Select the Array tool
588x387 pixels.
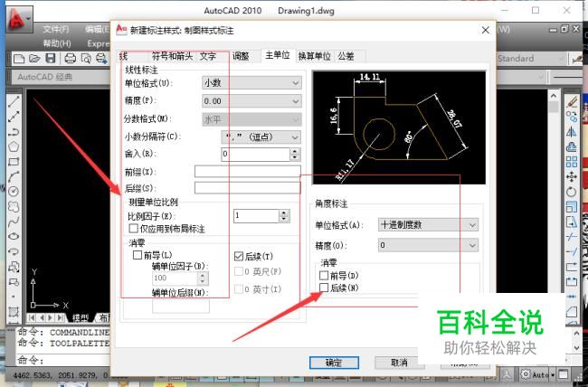click(x=572, y=162)
